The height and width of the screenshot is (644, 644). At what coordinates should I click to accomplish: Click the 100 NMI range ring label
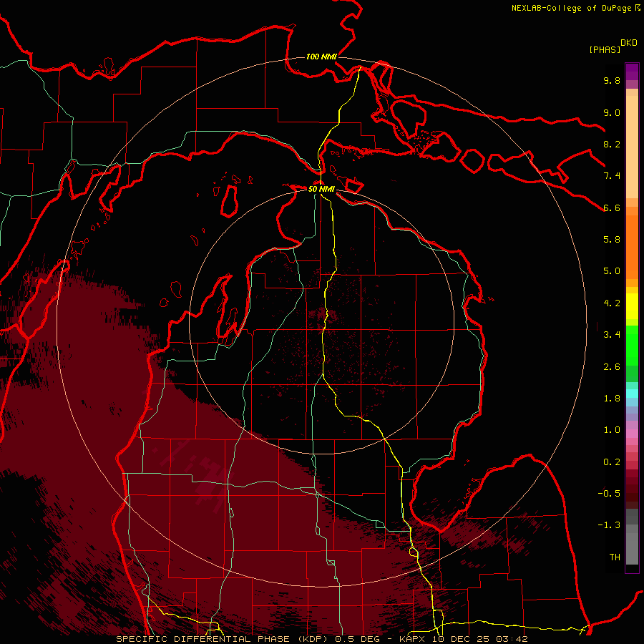[x=321, y=57]
